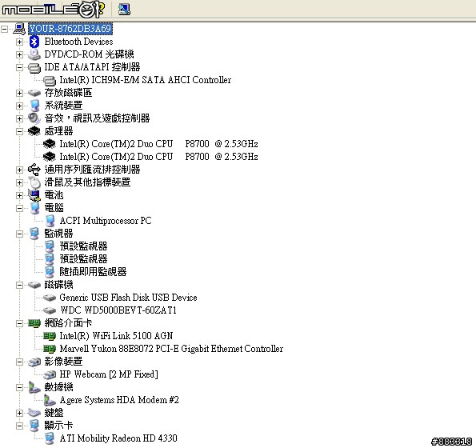Image resolution: width=476 pixels, height=448 pixels.
Task: Click the 電腦 computer category icon
Action: (35, 208)
